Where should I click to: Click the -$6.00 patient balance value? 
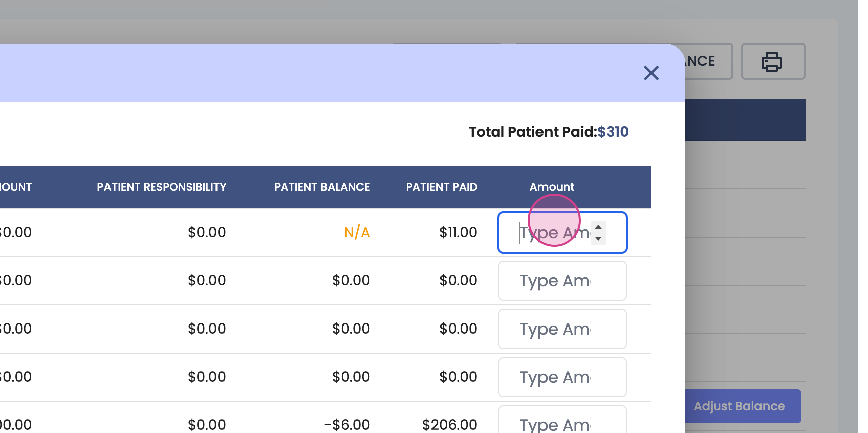point(347,425)
